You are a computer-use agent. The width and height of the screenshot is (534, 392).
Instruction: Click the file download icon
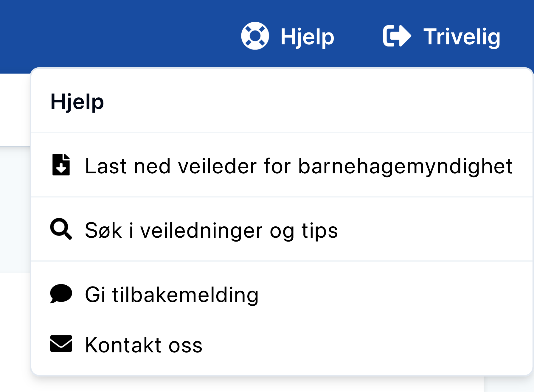click(61, 165)
